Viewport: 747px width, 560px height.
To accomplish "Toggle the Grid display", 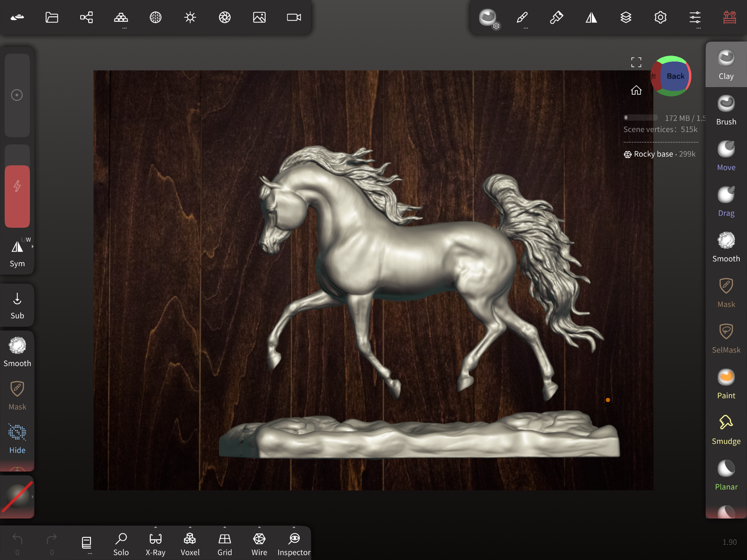I will point(225,544).
